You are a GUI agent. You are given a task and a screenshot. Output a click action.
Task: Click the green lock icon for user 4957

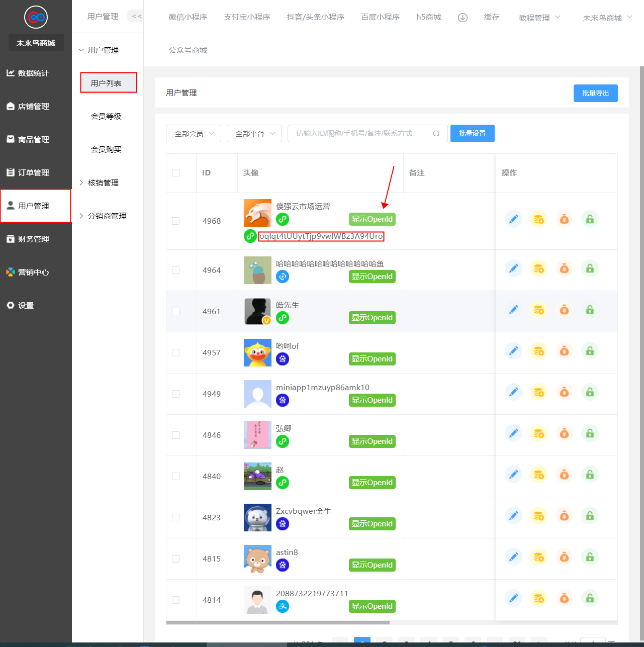pyautogui.click(x=590, y=351)
